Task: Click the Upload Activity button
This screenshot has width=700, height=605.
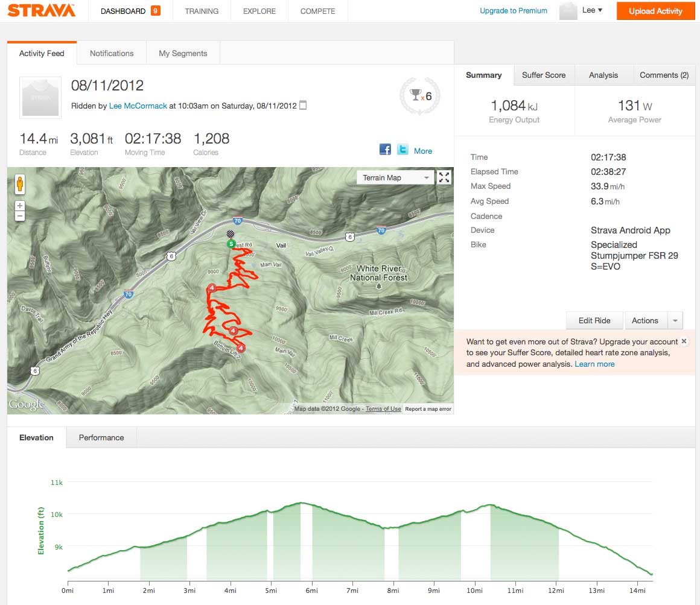Action: pyautogui.click(x=655, y=11)
